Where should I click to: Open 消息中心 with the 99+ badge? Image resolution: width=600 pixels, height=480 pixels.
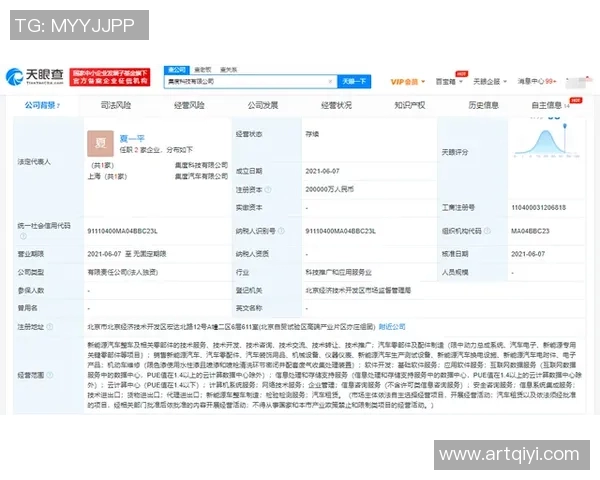point(536,82)
